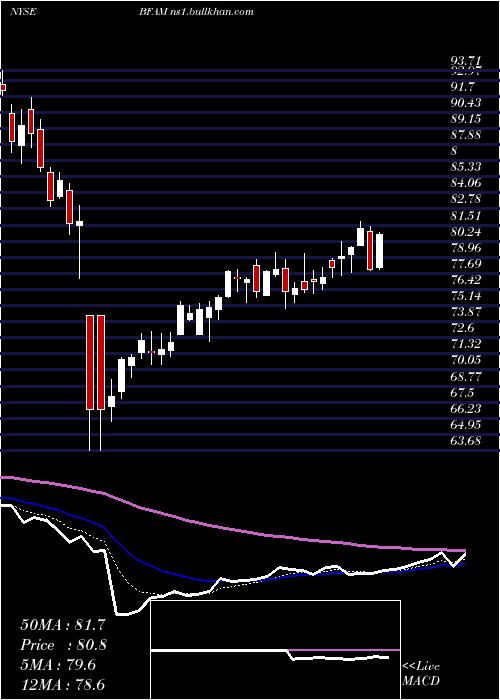Select the 71.32 price axis label
Screen dimensions: 500x700
click(x=466, y=344)
